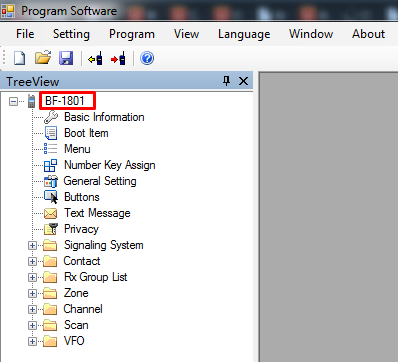Select the Buttons label

coord(82,197)
